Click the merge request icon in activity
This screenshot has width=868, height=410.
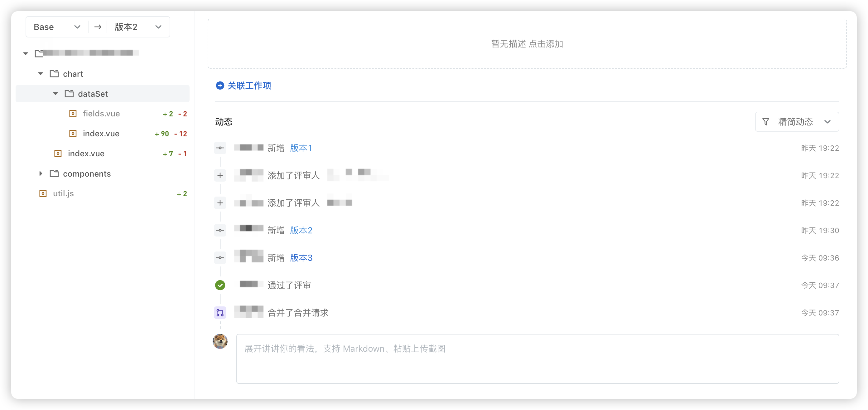pyautogui.click(x=220, y=312)
